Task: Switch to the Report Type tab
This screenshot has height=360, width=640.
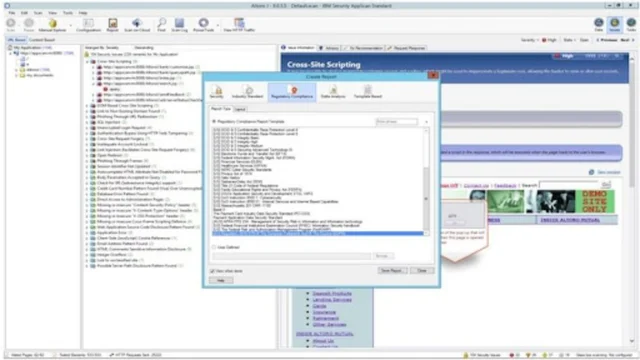Action: click(221, 109)
